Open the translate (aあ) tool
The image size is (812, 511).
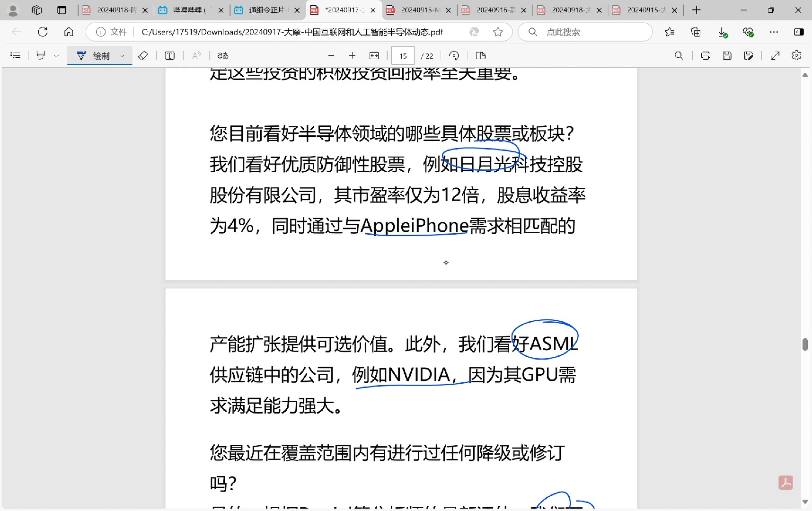(x=223, y=56)
